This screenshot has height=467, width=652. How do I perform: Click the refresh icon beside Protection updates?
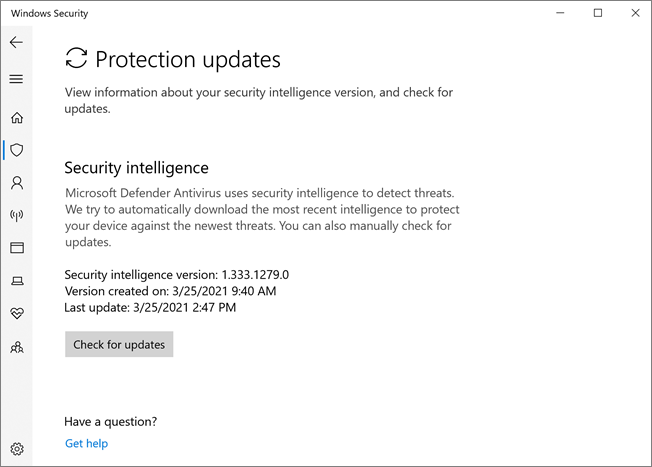pyautogui.click(x=76, y=59)
